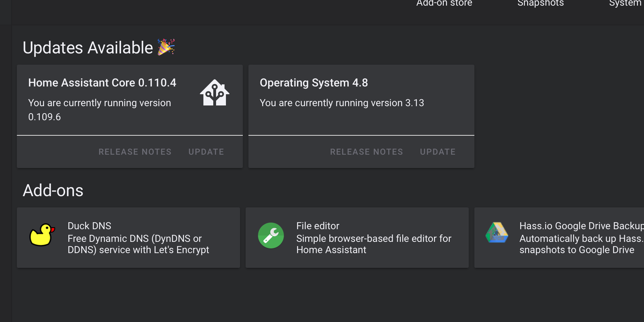This screenshot has width=644, height=322.
Task: Click the party popper emoji icon
Action: click(x=166, y=47)
